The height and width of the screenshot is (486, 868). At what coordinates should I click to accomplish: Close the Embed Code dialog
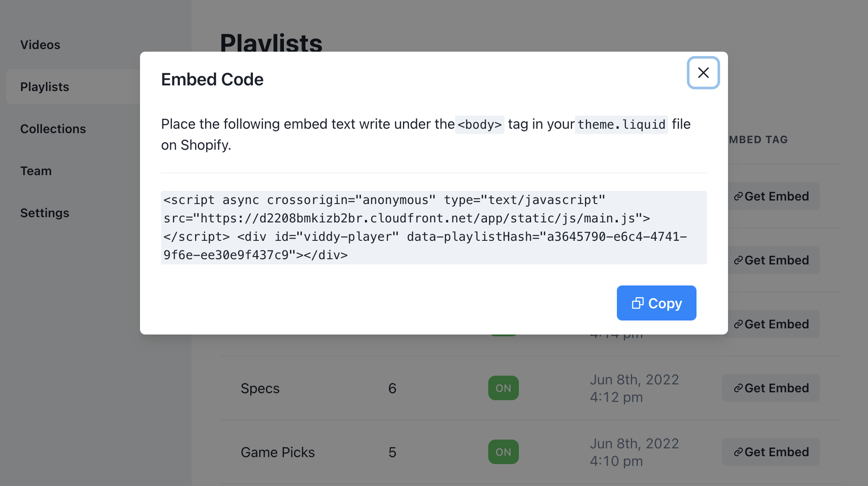click(703, 73)
